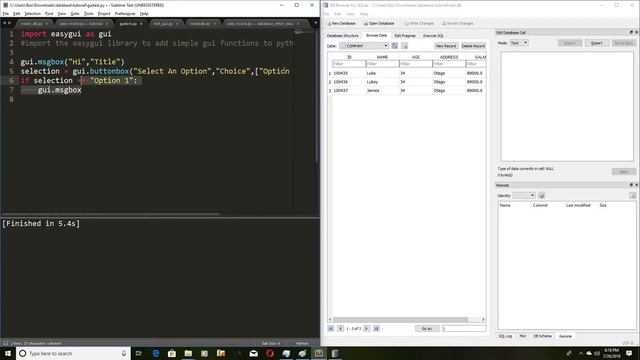Undock the Remote panel
640x360 pixels.
[631, 185]
